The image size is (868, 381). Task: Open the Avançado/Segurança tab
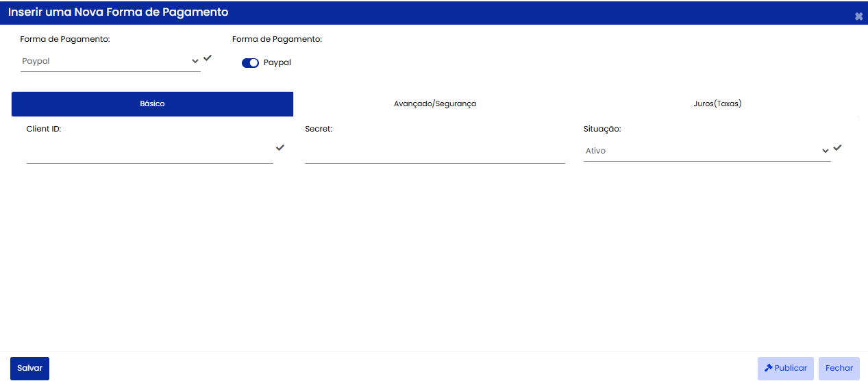point(434,104)
